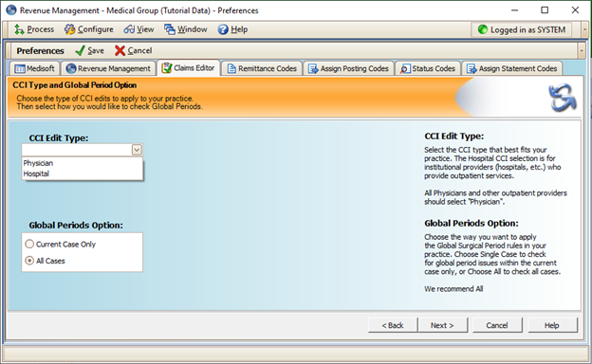Switch to the Medisoft tab
The height and width of the screenshot is (364, 592).
point(35,68)
